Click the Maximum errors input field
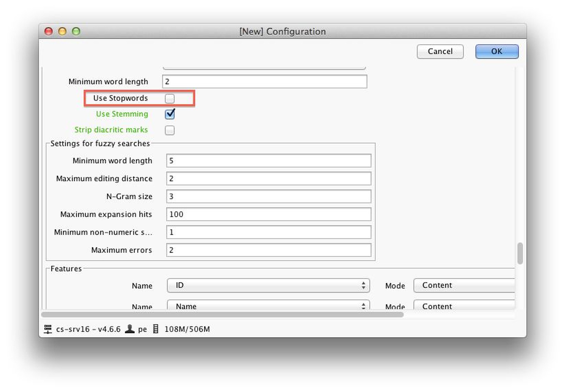 point(268,250)
